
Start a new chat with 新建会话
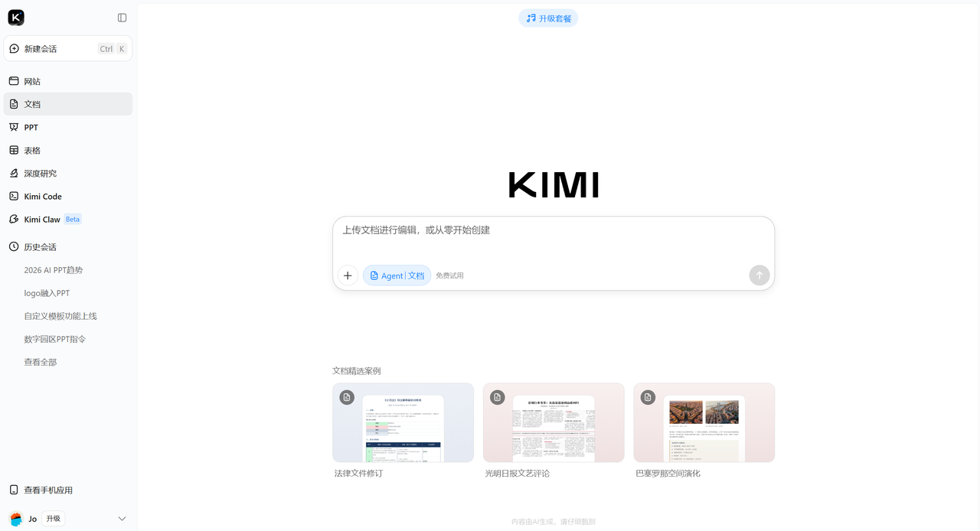68,48
